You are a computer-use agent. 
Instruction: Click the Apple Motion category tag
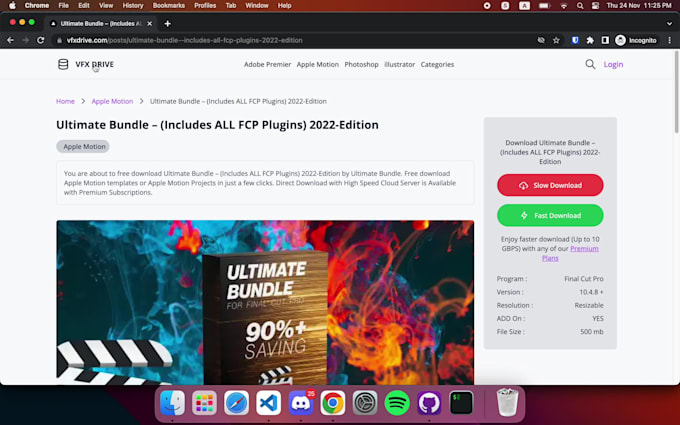point(83,147)
